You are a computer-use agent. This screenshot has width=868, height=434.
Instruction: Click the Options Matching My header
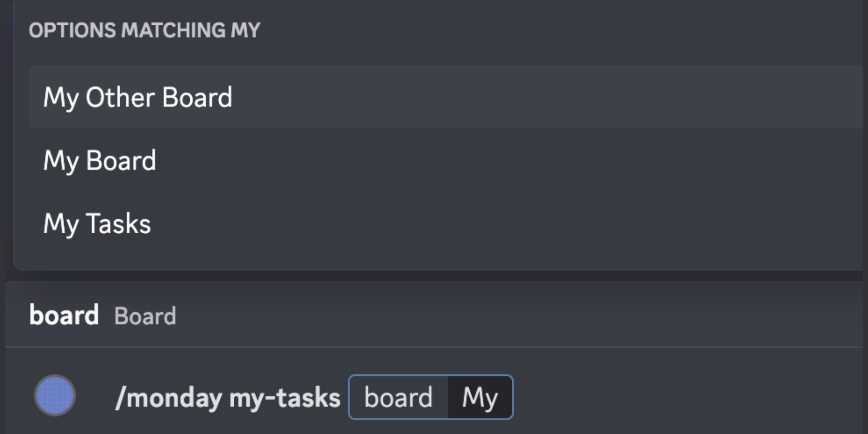coord(145,30)
